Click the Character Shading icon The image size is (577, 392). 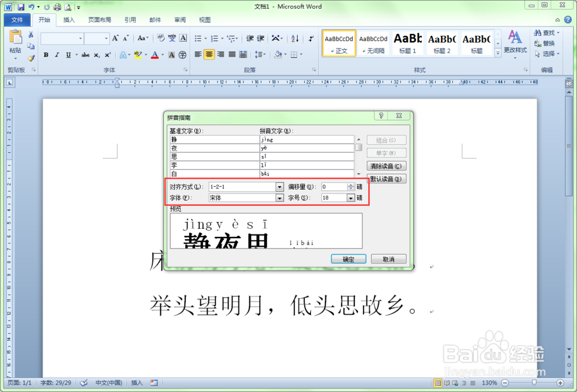171,55
